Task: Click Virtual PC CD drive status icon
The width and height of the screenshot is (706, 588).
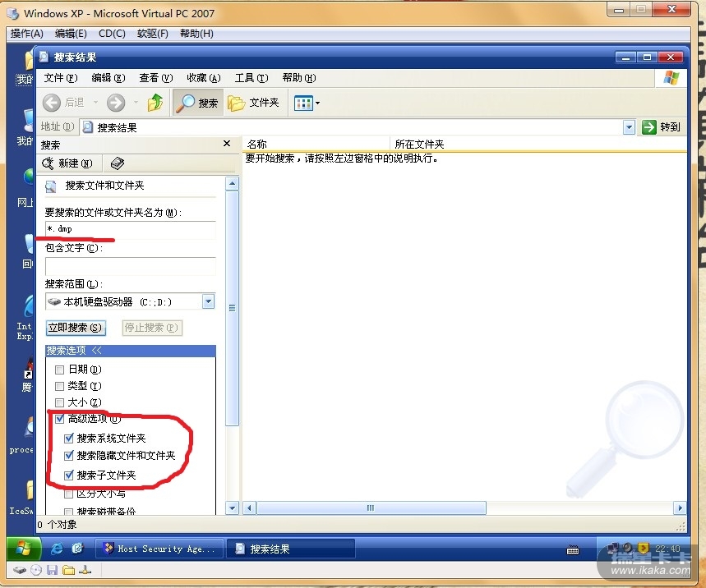Action: click(36, 571)
